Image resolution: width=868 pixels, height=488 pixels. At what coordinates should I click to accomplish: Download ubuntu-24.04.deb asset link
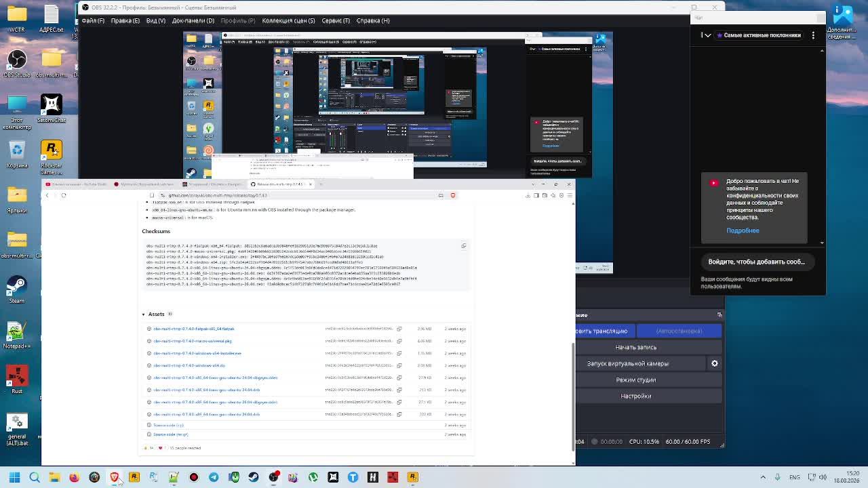click(x=207, y=390)
